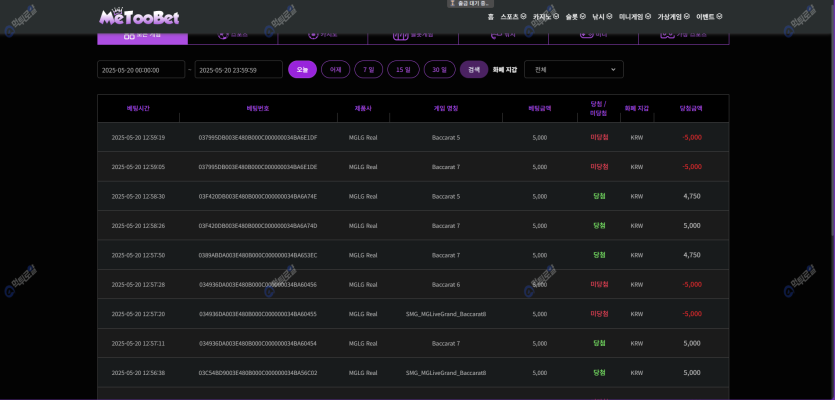This screenshot has width=835, height=400.
Task: Open the 화폐 지갑 전체 dropdown
Action: coord(573,69)
